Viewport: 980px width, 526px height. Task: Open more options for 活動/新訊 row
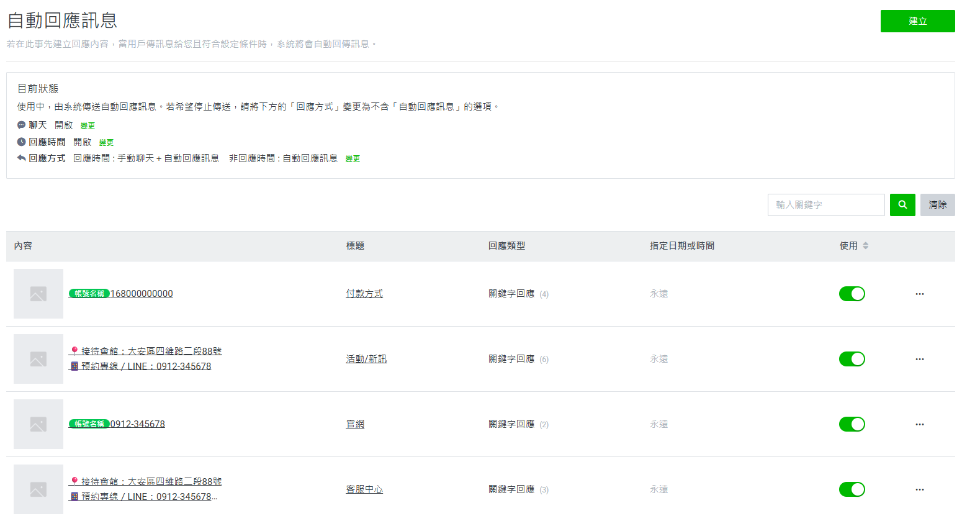[x=919, y=359]
